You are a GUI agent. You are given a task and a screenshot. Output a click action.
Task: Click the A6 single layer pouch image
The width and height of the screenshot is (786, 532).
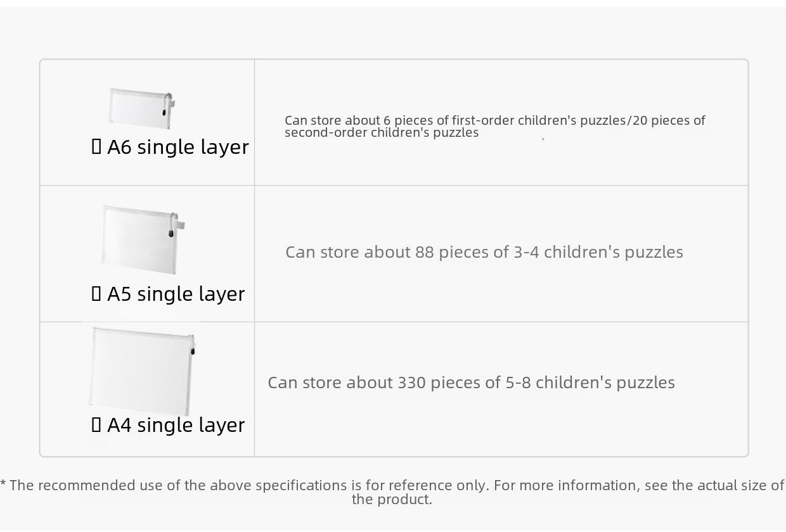coord(142,108)
